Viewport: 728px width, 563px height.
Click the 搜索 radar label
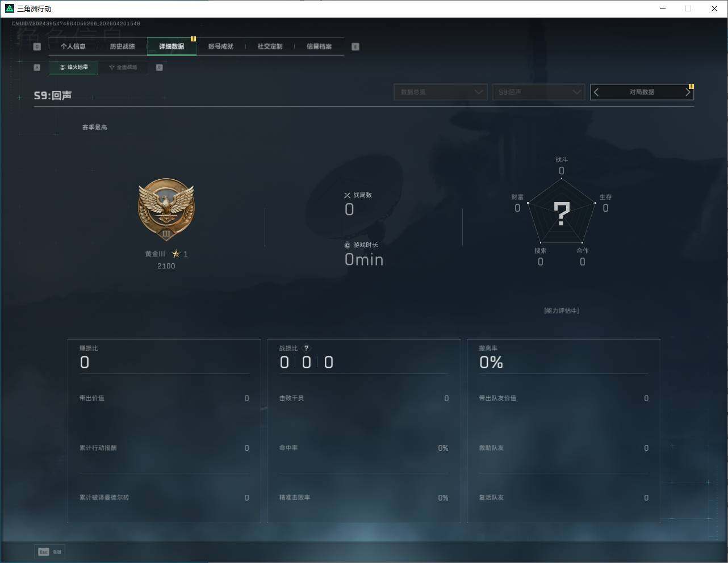tap(541, 251)
